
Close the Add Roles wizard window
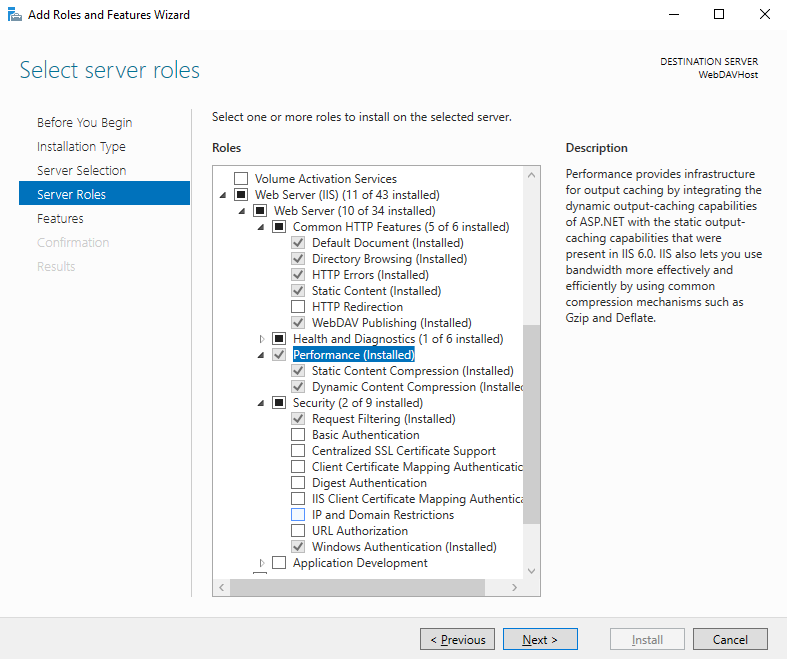(x=764, y=15)
